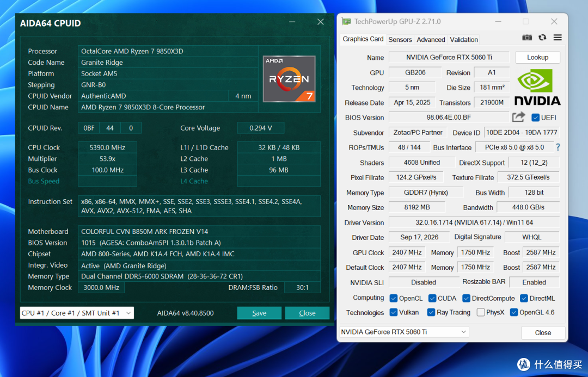The width and height of the screenshot is (588, 377).
Task: Click the 448.0 GB/s bandwidth field
Action: pos(528,207)
